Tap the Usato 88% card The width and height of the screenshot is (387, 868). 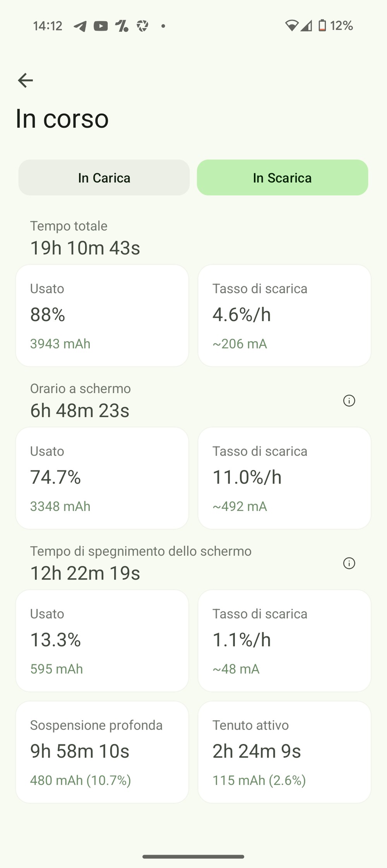click(x=102, y=316)
